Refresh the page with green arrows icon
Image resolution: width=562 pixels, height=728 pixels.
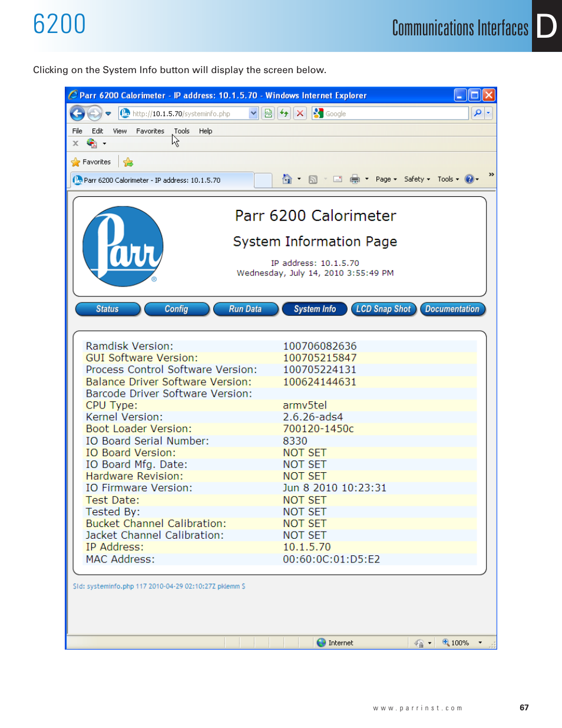[285, 113]
